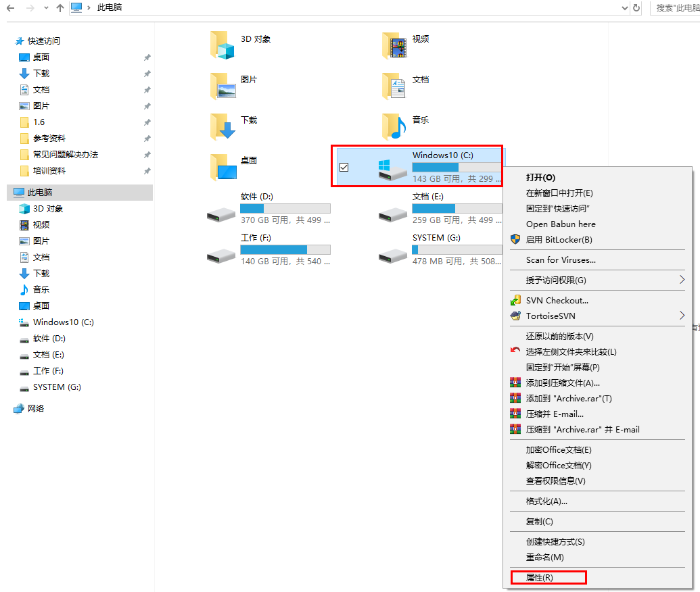Screen dimensions: 700x592
Task: Expand the TortoiseSVN submenu arrow
Action: [682, 316]
